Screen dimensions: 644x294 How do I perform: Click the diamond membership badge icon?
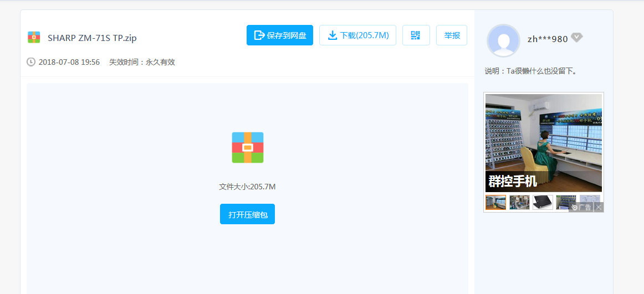[x=576, y=38]
